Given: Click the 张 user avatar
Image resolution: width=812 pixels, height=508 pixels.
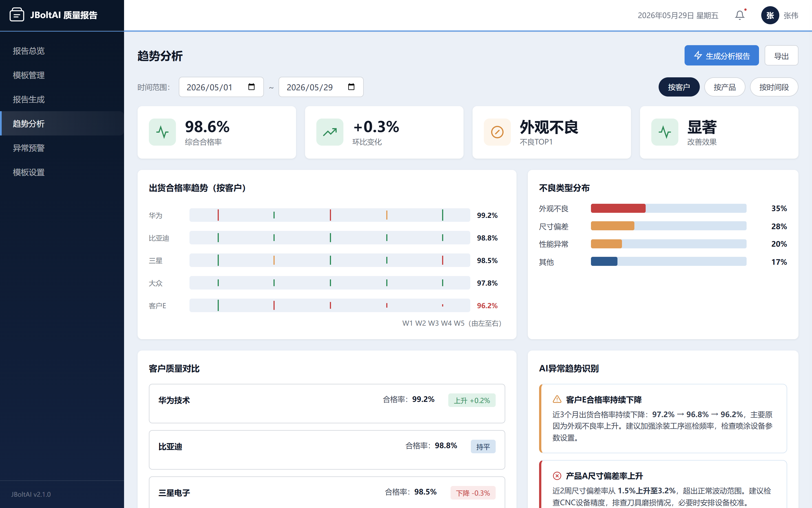Looking at the screenshot, I should click(770, 15).
